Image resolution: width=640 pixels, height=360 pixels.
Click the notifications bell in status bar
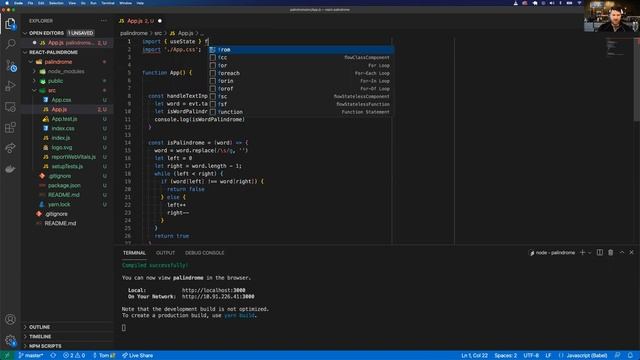(x=631, y=356)
